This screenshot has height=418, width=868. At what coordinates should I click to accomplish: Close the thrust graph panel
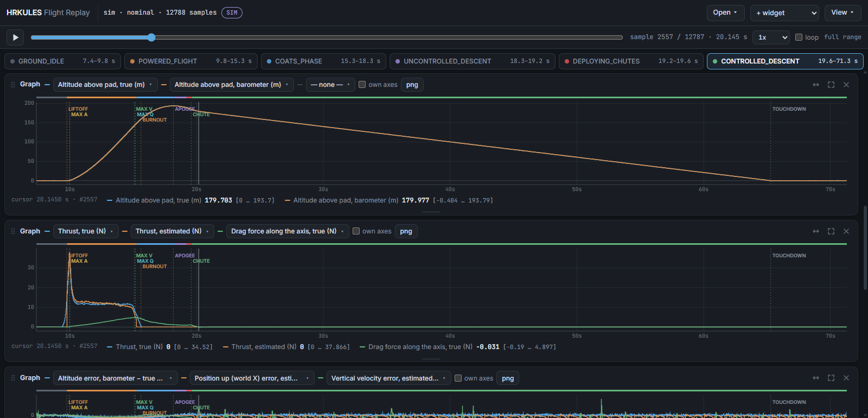(846, 231)
